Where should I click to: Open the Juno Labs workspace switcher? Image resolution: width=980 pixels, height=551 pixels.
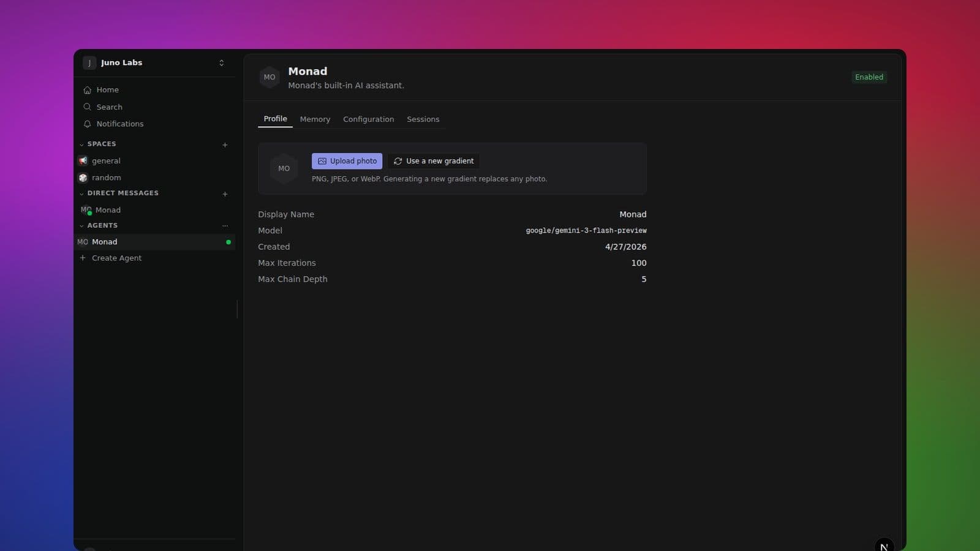point(154,63)
